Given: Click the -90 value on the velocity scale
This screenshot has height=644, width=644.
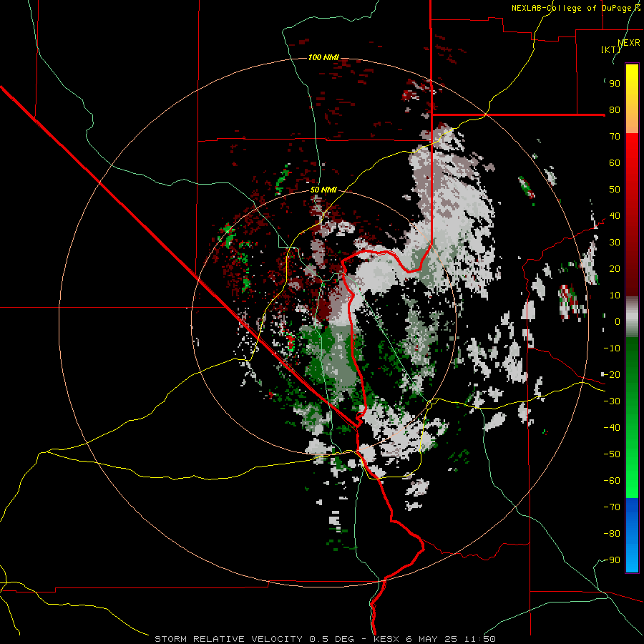Looking at the screenshot, I should click(612, 560).
